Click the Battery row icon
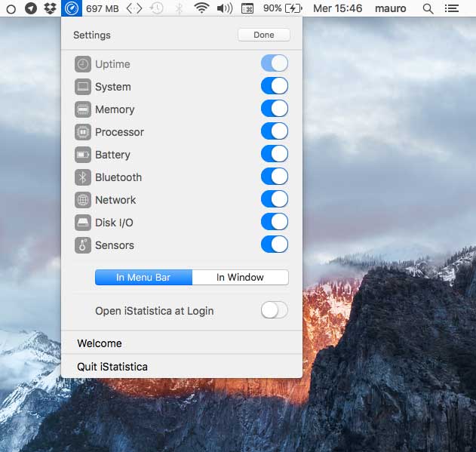This screenshot has width=476, height=452. click(83, 155)
